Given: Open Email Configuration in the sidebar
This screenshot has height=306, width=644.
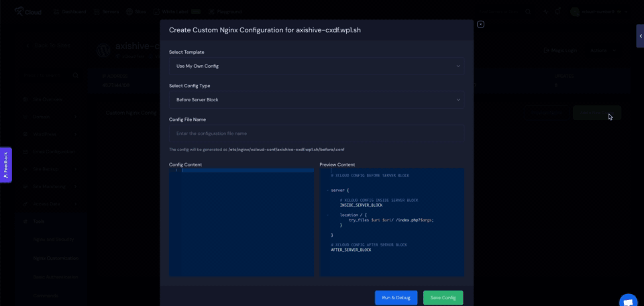Looking at the screenshot, I should [49, 152].
